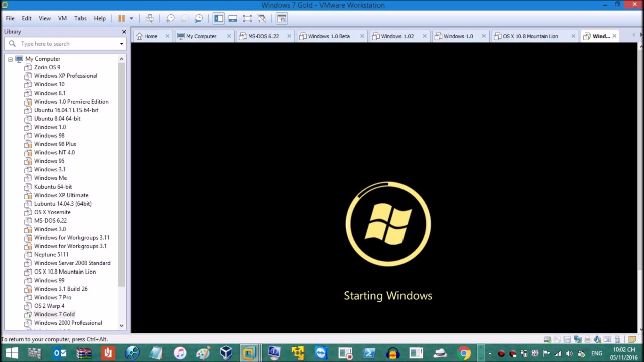Click the volume speaker tray icon
This screenshot has width=644, height=362.
point(569,353)
